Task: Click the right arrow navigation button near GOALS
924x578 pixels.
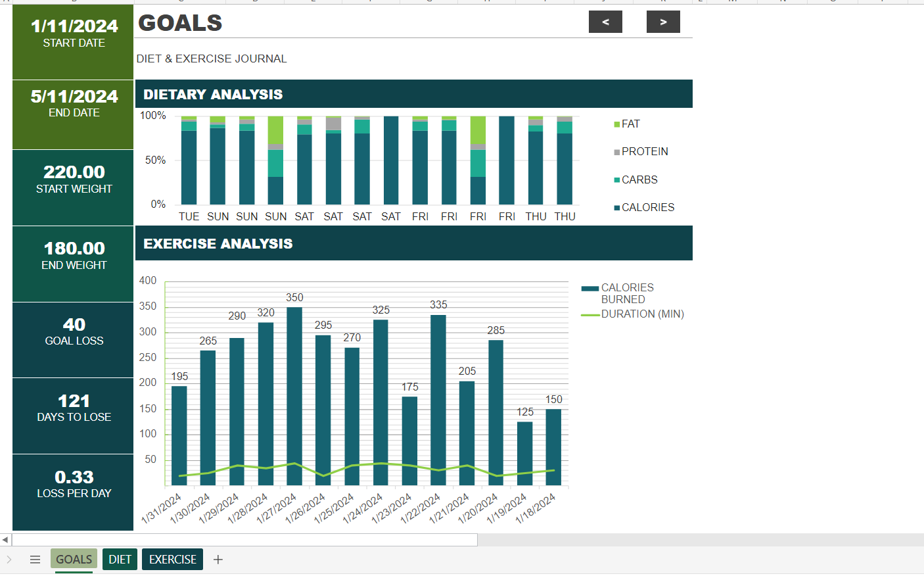Action: [663, 22]
